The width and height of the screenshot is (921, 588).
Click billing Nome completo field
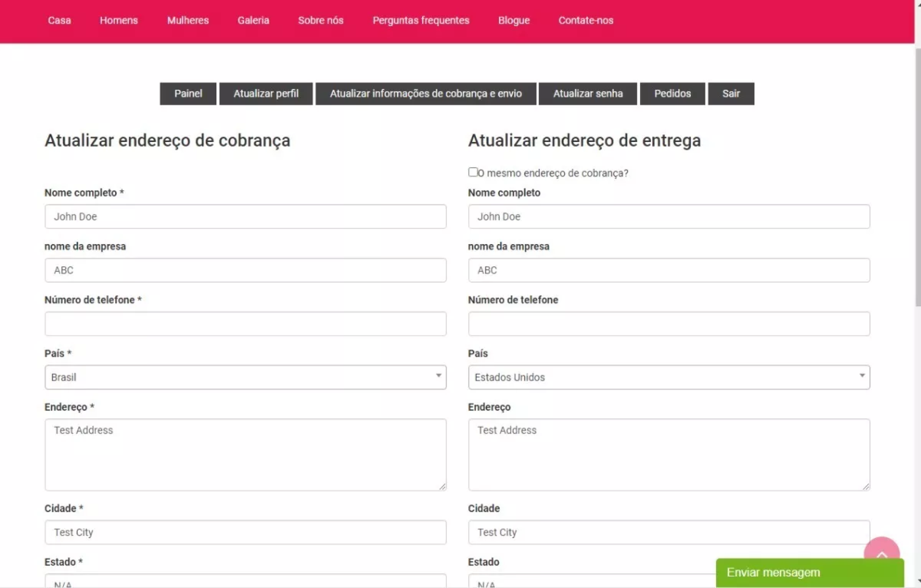tap(245, 217)
